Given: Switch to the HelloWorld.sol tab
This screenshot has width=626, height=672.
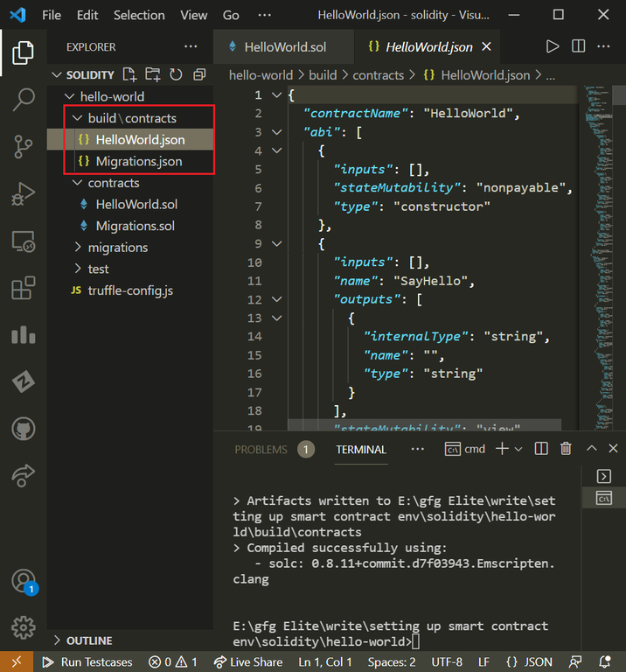Looking at the screenshot, I should [274, 47].
